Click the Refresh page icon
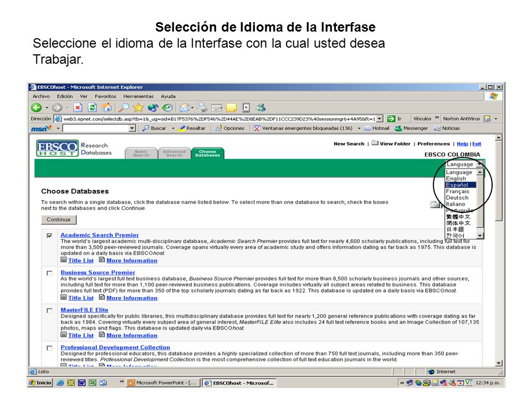Screen dimensions: 532x399 [93, 108]
